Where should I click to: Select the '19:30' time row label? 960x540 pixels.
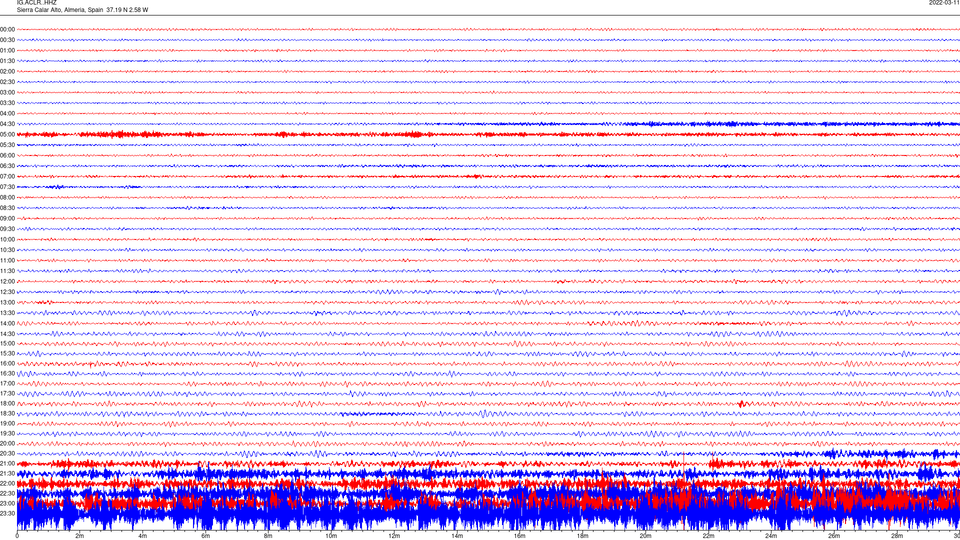7,433
